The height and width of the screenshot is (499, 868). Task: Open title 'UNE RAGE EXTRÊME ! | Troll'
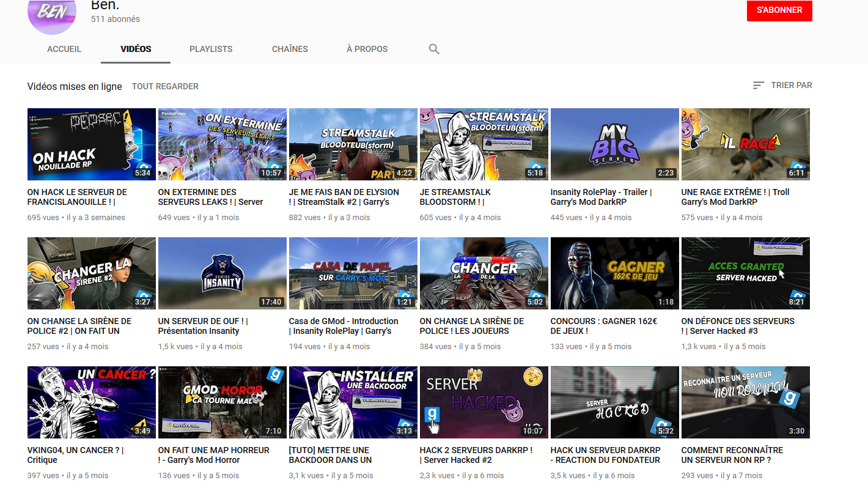(735, 197)
